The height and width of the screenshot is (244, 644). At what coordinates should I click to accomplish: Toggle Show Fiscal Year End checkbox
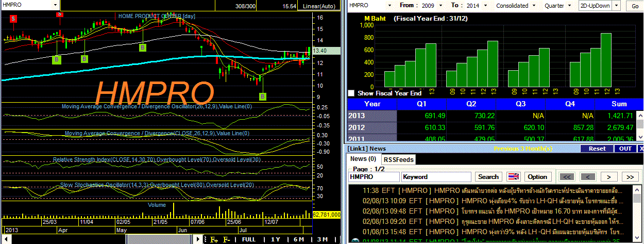[x=351, y=93]
